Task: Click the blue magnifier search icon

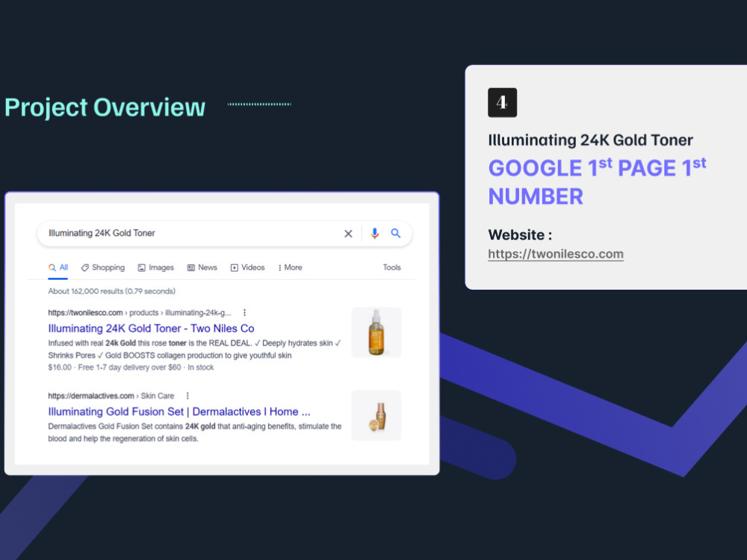Action: pyautogui.click(x=396, y=233)
